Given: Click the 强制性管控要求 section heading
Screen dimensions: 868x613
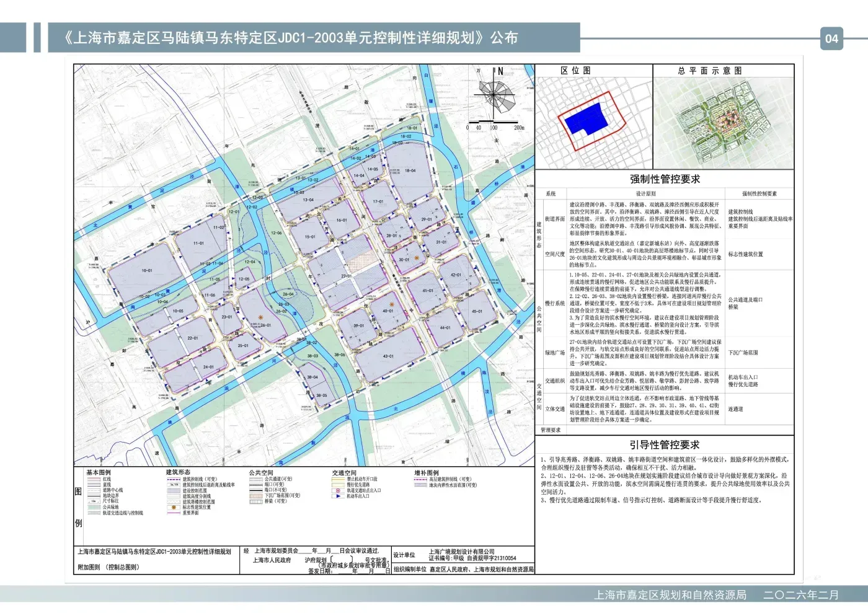Looking at the screenshot, I should coord(664,179).
